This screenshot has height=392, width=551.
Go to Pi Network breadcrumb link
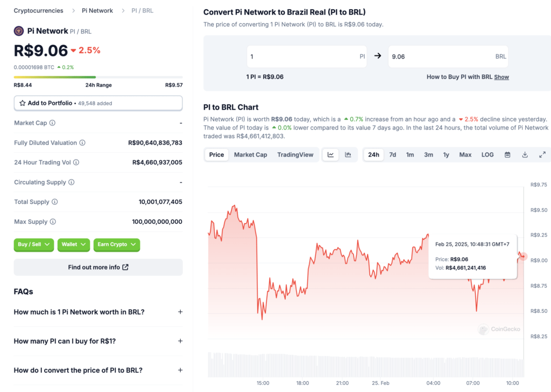(x=97, y=11)
